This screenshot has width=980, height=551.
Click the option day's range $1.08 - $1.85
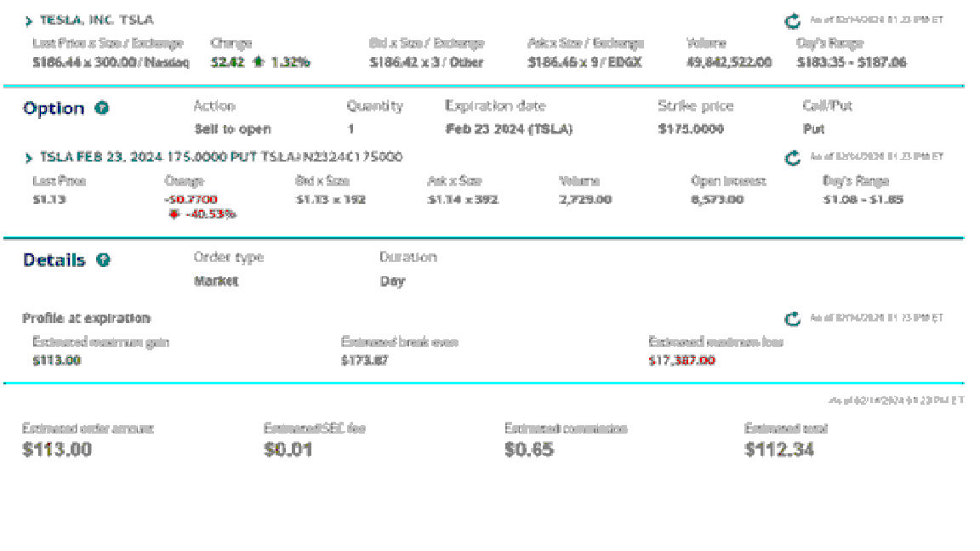(863, 200)
